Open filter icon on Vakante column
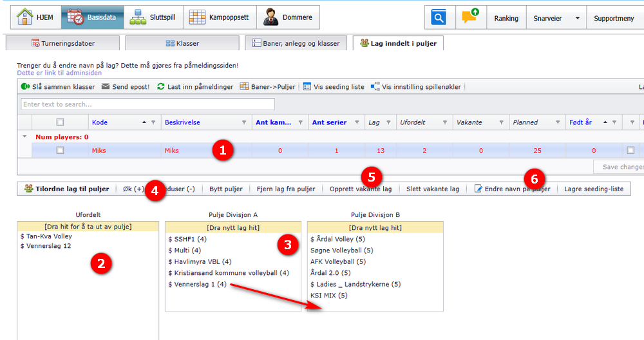644x340 pixels. (501, 122)
